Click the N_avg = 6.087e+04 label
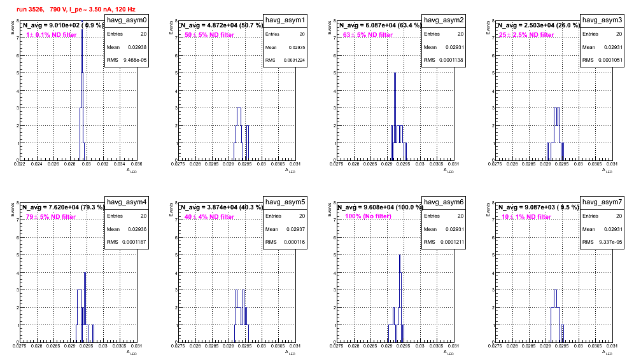 click(380, 25)
